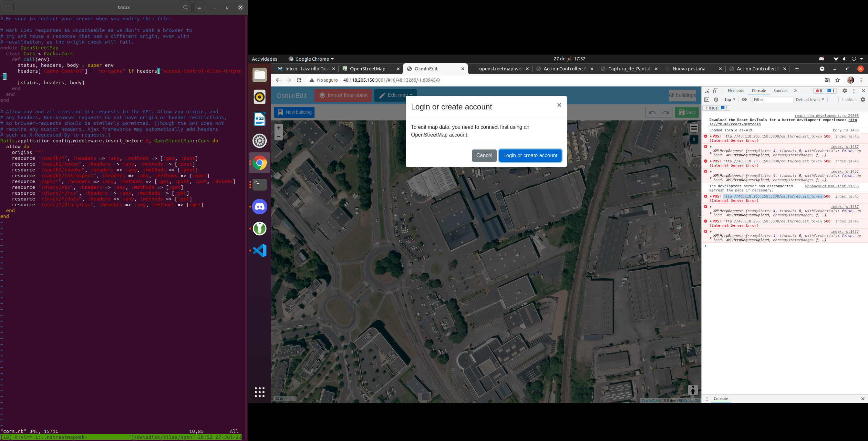Open Chrome three-dot menu

point(861,80)
